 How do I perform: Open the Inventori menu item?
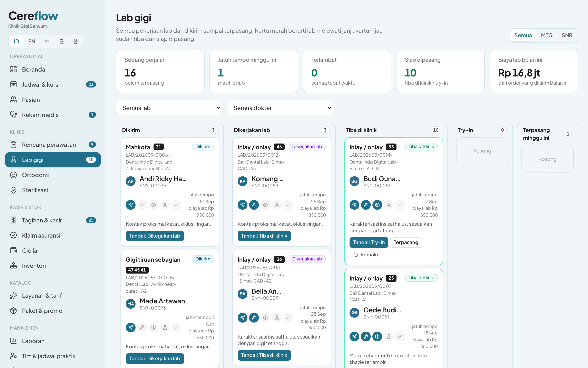[53, 266]
